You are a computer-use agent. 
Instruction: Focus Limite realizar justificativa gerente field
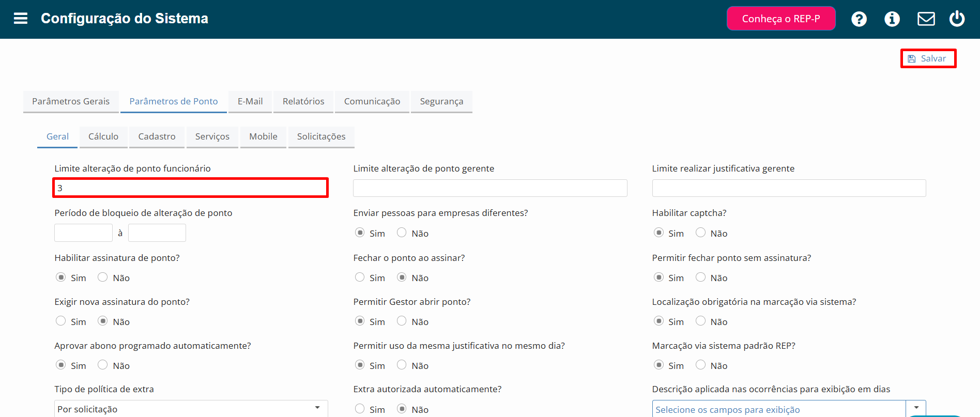click(x=789, y=188)
